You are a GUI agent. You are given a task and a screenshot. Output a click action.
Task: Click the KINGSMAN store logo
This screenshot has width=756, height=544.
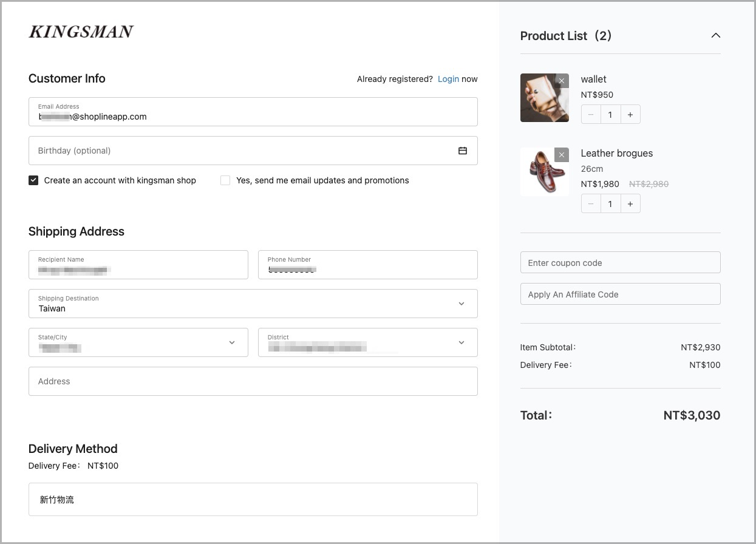pos(81,32)
